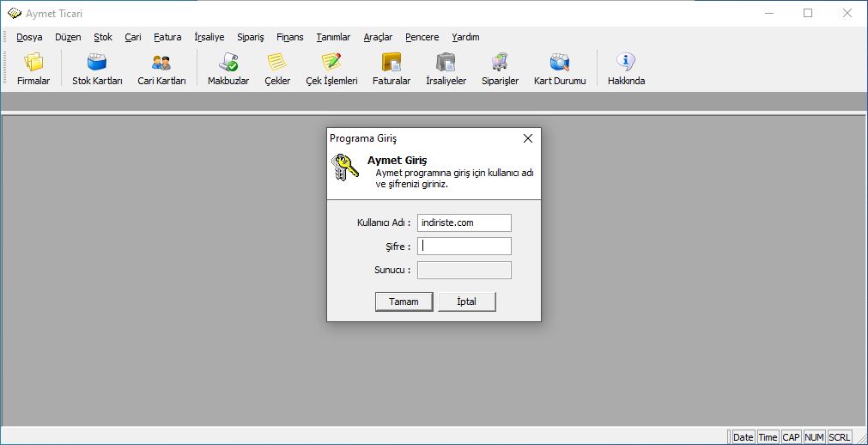868x445 pixels.
Task: Click the Time status bar panel
Action: (768, 437)
